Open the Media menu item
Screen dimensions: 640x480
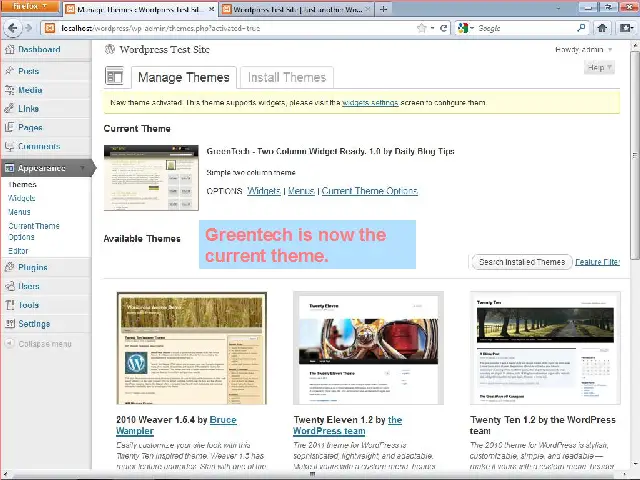pyautogui.click(x=30, y=90)
